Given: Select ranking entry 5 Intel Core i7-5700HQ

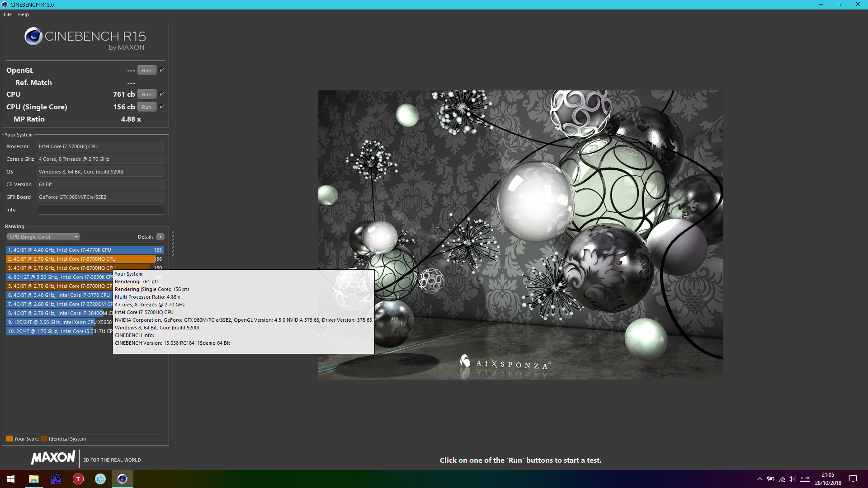Looking at the screenshot, I should click(59, 286).
